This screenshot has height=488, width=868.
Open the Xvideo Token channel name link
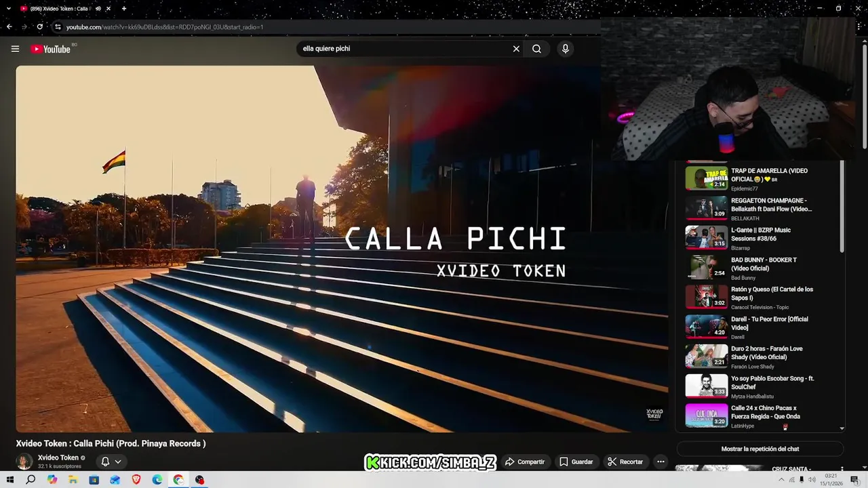[x=58, y=457]
